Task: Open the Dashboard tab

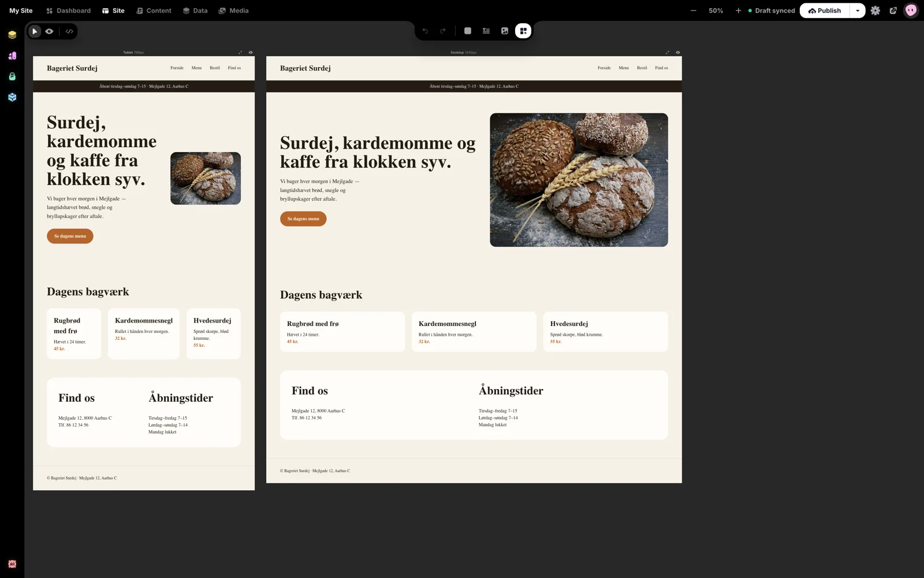Action: (69, 10)
